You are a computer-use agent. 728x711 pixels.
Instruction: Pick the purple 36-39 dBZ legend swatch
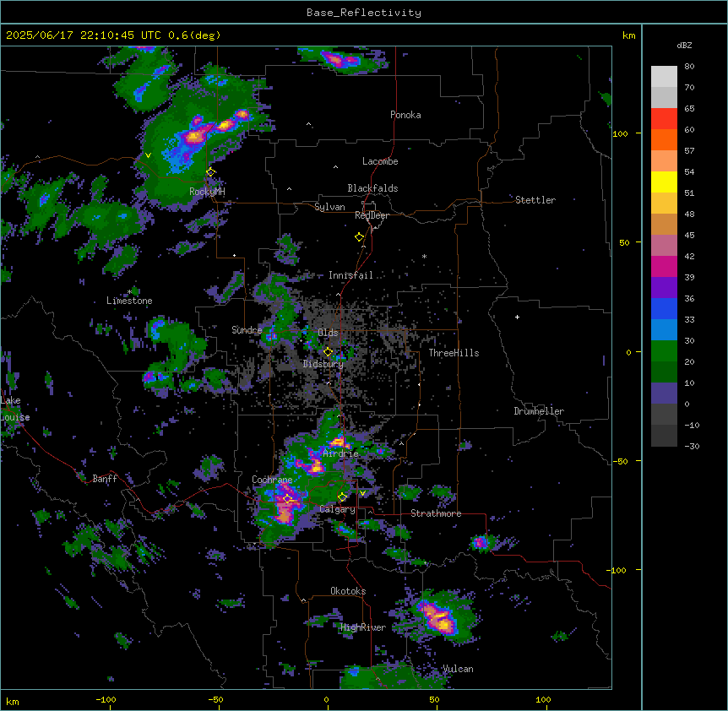pos(664,288)
